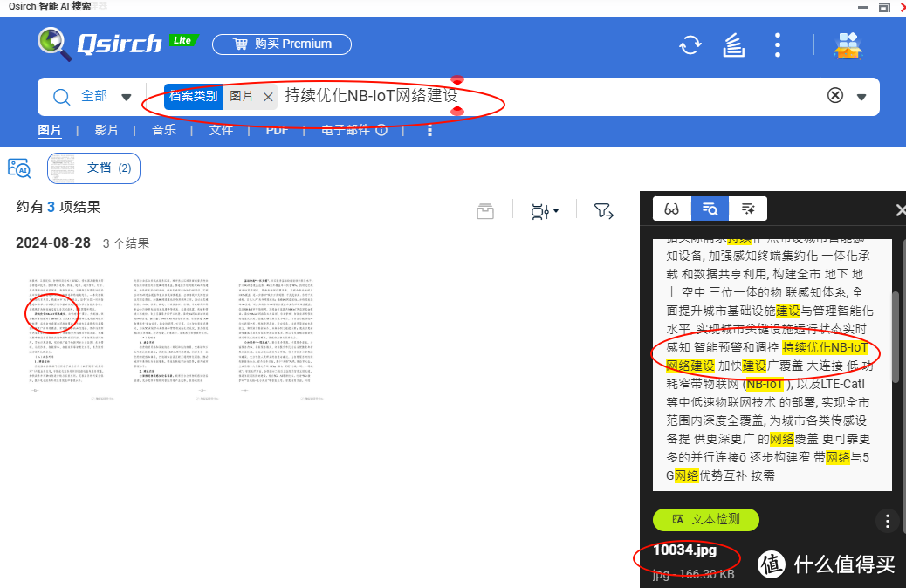The width and height of the screenshot is (906, 588).
Task: Switch to the PDF tab
Action: coord(277,129)
